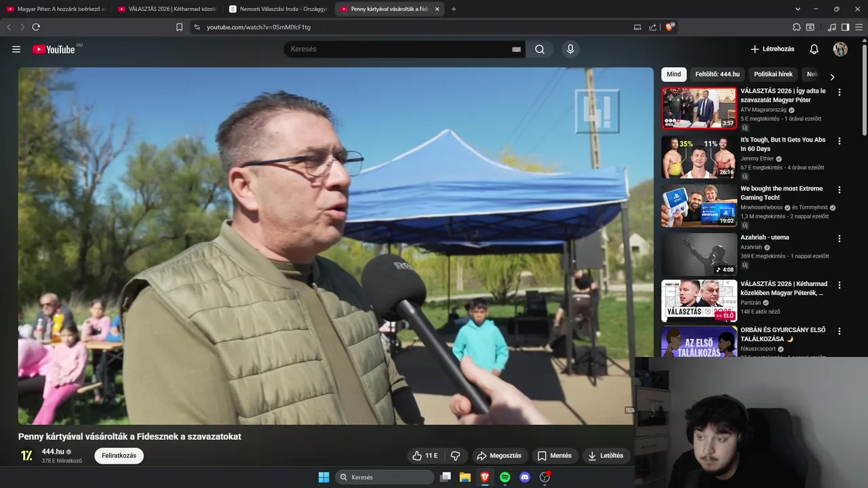
Task: Open Spotify from the taskbar
Action: (505, 477)
